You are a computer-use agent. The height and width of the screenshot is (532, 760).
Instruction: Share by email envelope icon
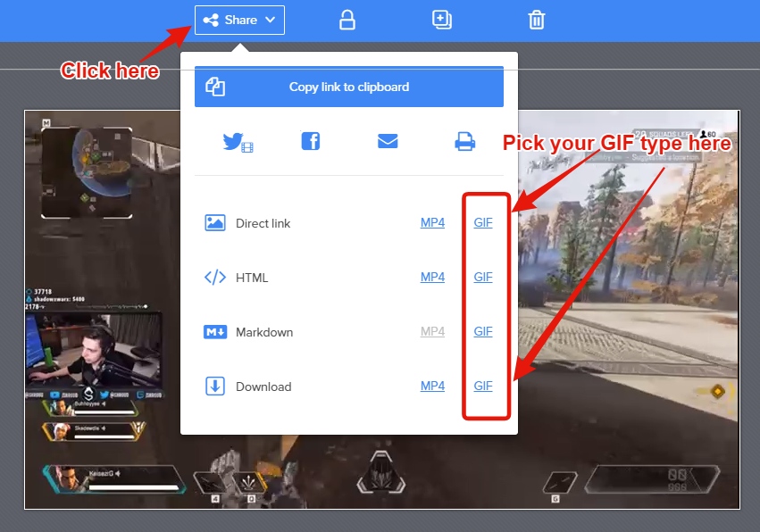pos(388,141)
